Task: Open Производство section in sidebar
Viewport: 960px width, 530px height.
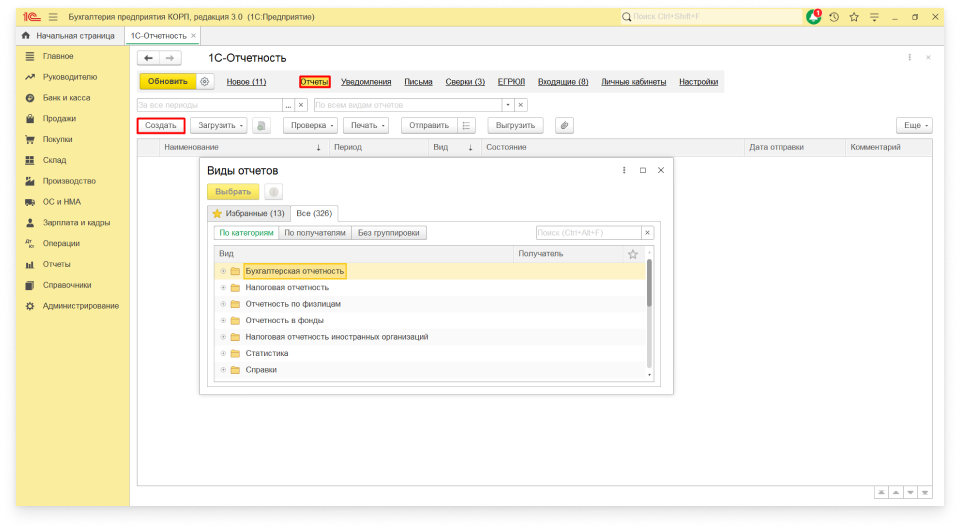Action: pos(69,181)
